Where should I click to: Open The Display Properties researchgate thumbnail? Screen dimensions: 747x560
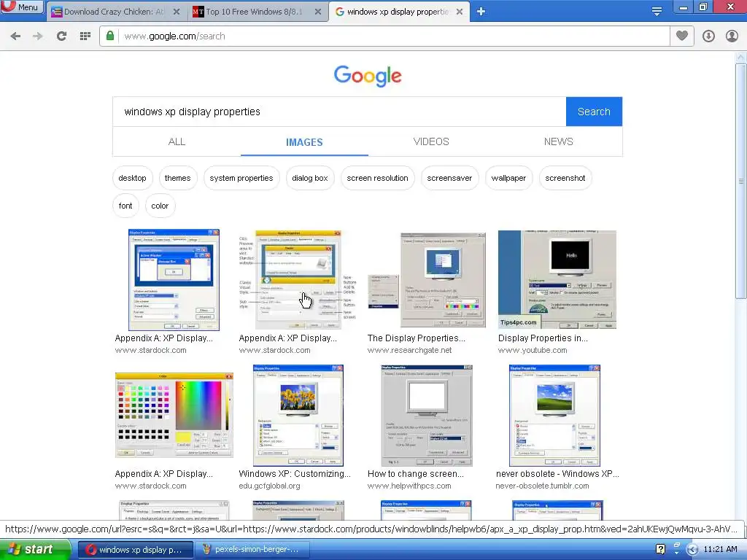click(x=426, y=280)
